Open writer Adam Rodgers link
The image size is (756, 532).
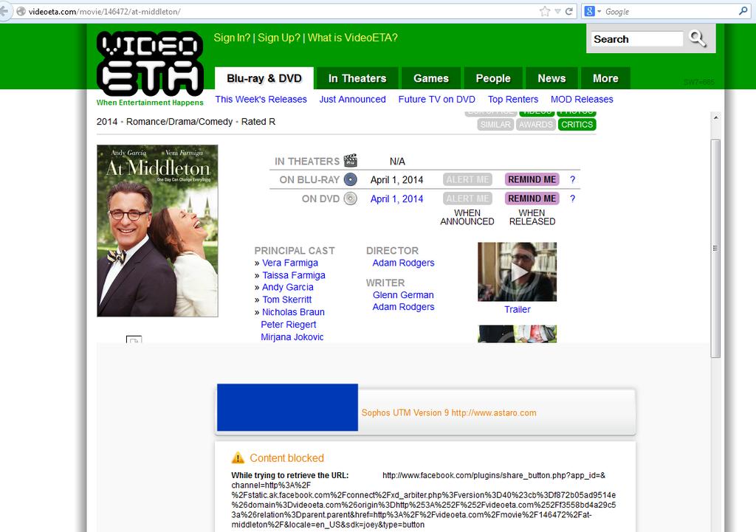(404, 307)
